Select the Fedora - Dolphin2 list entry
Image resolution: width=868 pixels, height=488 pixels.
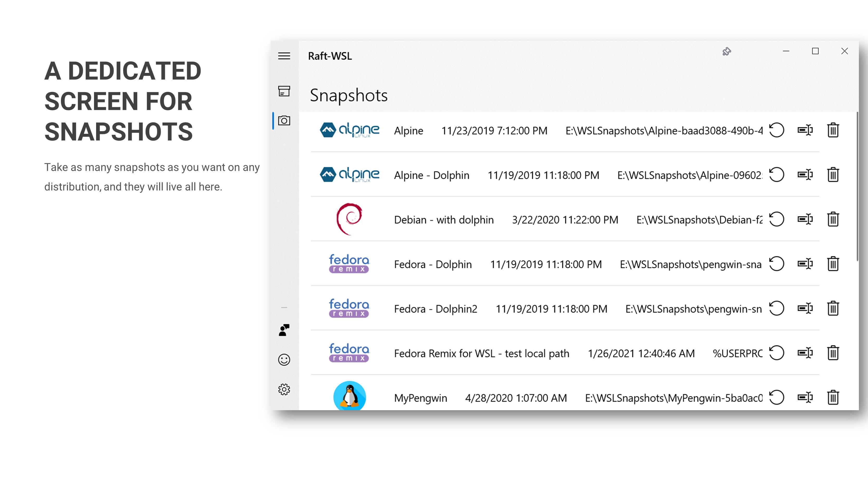click(435, 309)
